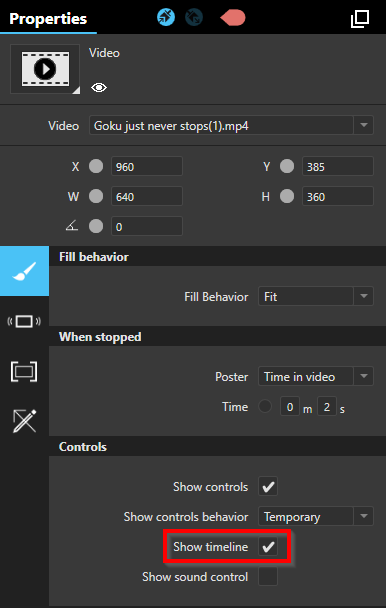The height and width of the screenshot is (608, 386).
Task: Open the crossed pencil design section
Action: 24,421
